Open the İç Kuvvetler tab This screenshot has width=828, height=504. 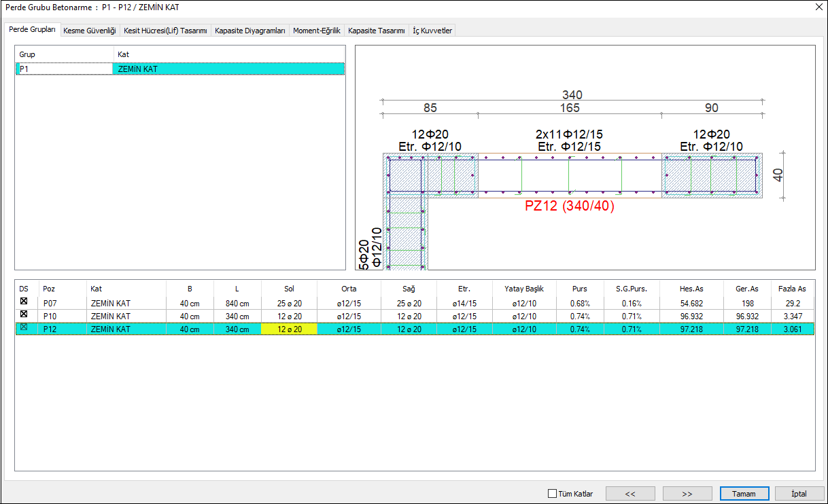(x=432, y=31)
